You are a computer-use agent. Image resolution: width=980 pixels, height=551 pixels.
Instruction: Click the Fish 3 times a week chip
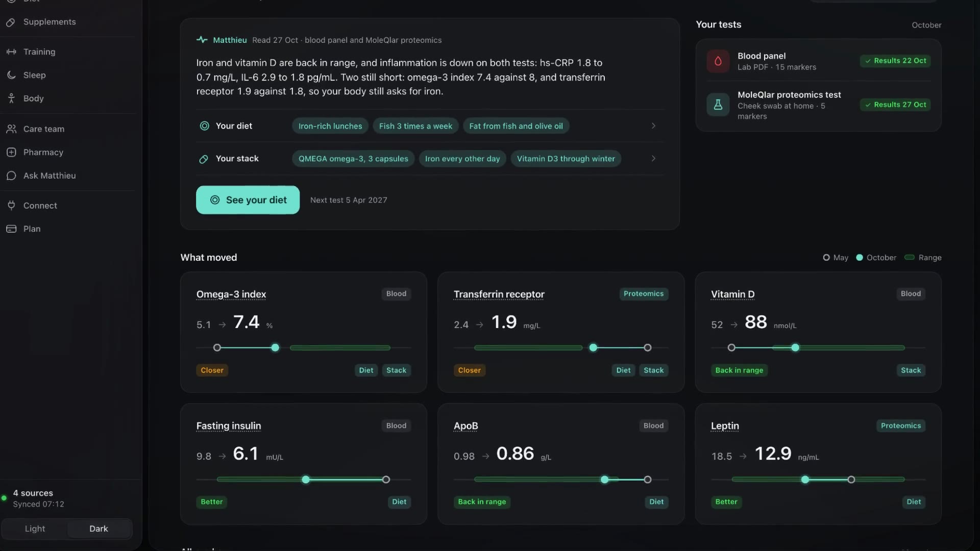pos(415,126)
